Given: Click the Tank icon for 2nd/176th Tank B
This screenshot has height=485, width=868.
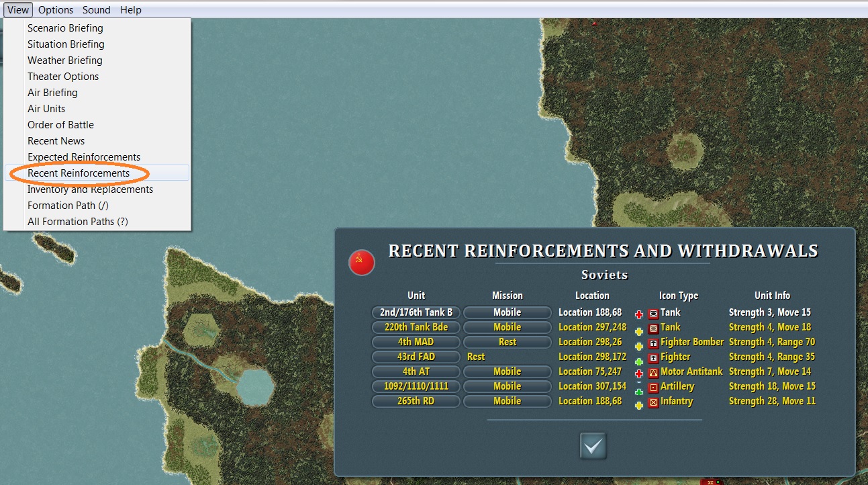Looking at the screenshot, I should (x=653, y=313).
